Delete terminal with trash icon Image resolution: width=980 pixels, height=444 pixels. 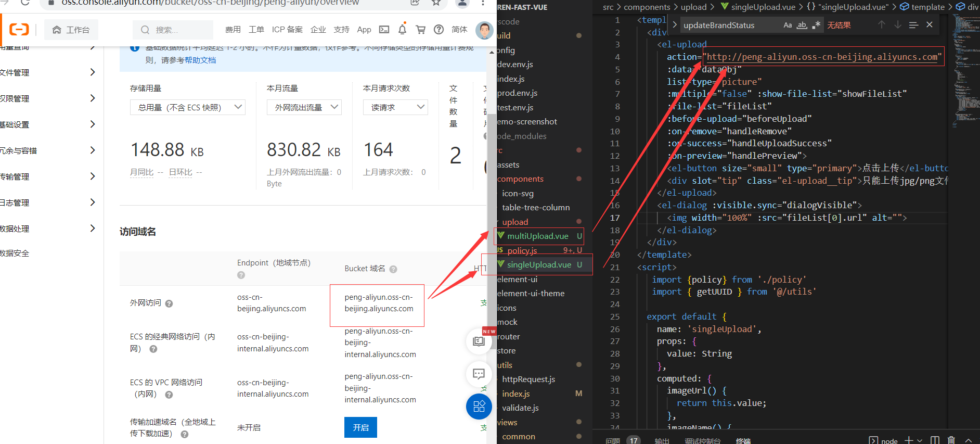[x=951, y=440]
